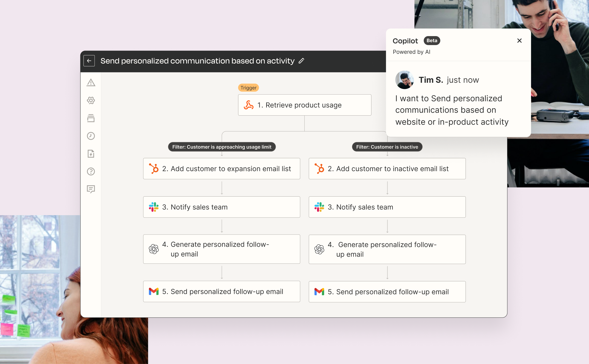Viewport: 589px width, 364px height.
Task: Open the history clock sidebar icon
Action: coord(91,136)
